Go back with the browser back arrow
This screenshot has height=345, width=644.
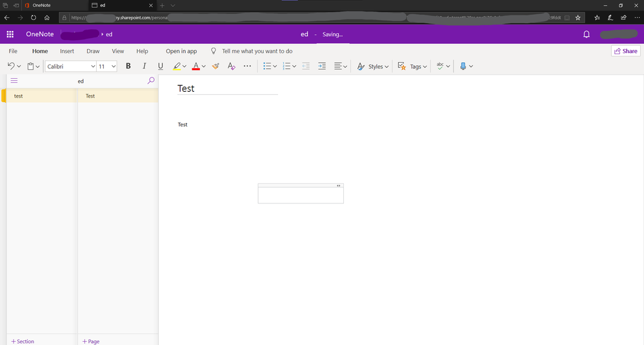(x=7, y=17)
